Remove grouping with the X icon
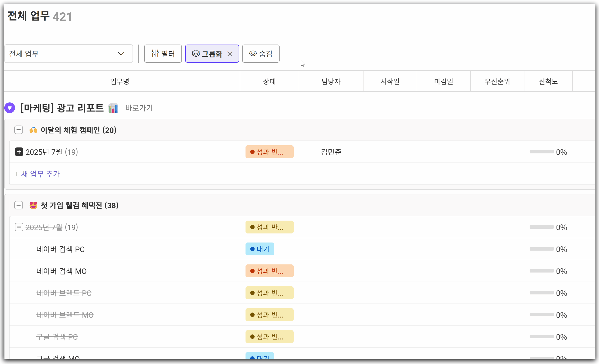 (x=230, y=54)
